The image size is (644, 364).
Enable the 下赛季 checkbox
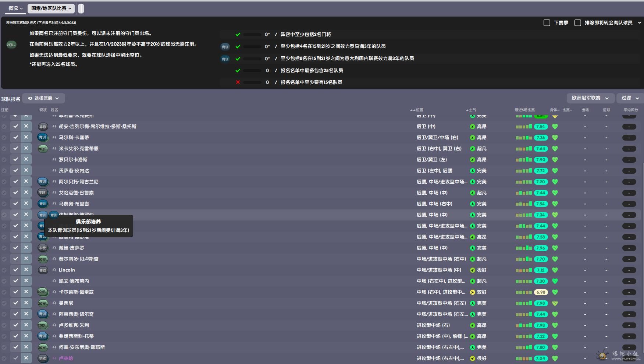coord(547,23)
